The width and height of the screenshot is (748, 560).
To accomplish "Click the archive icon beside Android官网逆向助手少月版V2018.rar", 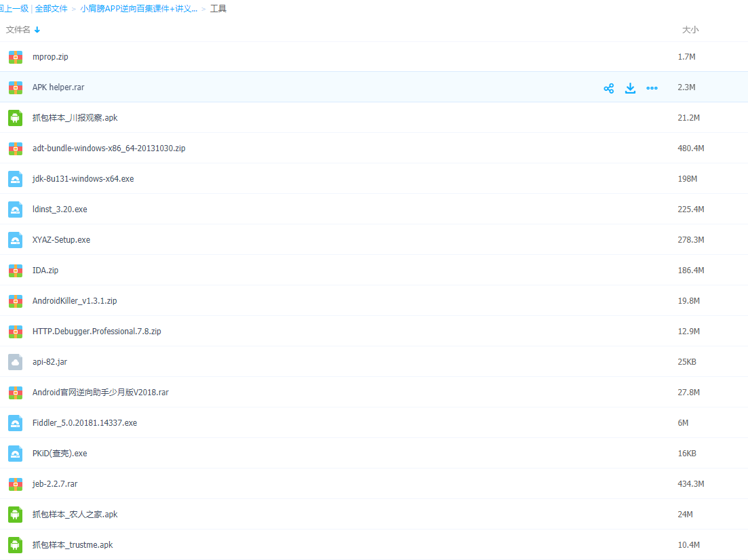I will (16, 393).
